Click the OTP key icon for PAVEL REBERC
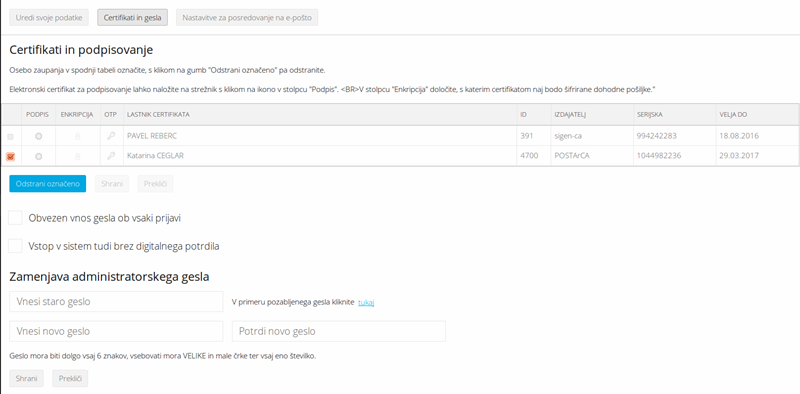Screen dimensions: 800x394 pyautogui.click(x=111, y=136)
